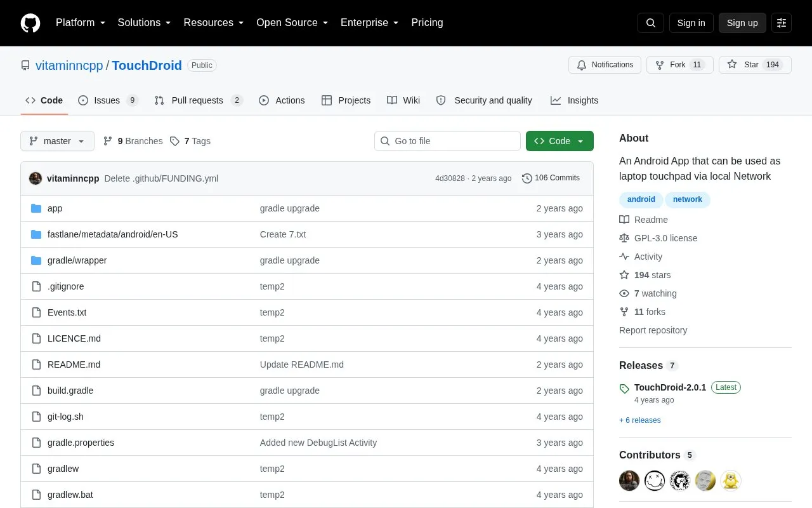Image resolution: width=812 pixels, height=508 pixels.
Task: View the GPL-3.0 license
Action: [x=658, y=238]
